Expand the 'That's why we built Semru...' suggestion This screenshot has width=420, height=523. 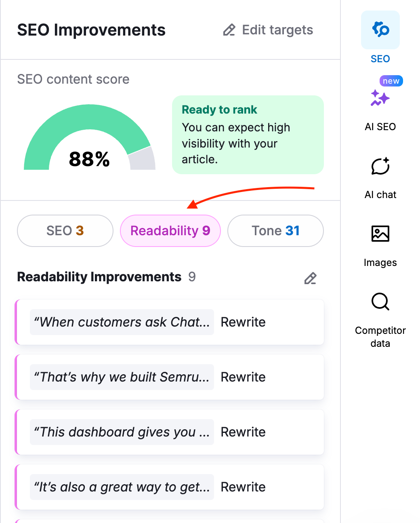(122, 377)
